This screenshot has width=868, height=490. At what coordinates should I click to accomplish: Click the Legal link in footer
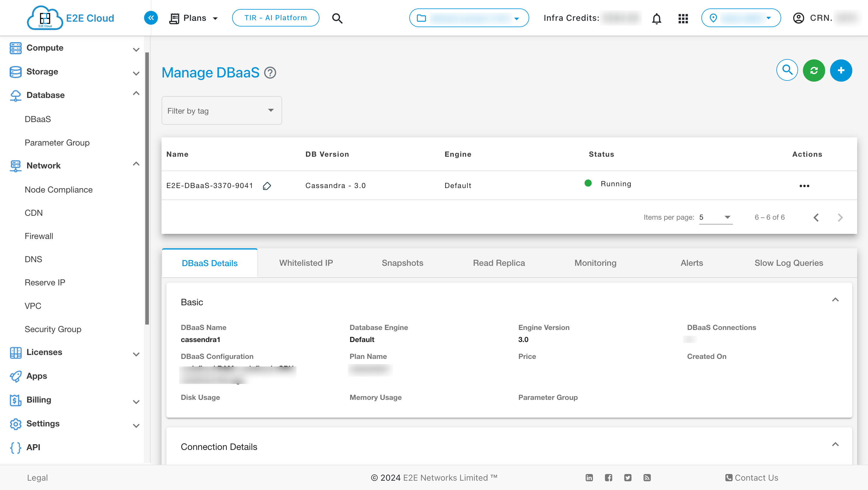pyautogui.click(x=37, y=478)
